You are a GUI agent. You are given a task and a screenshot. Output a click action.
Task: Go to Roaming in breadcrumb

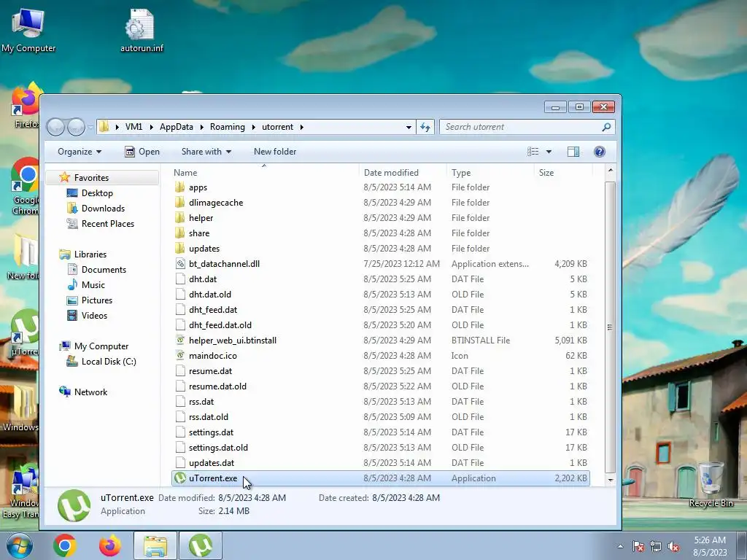click(x=228, y=127)
